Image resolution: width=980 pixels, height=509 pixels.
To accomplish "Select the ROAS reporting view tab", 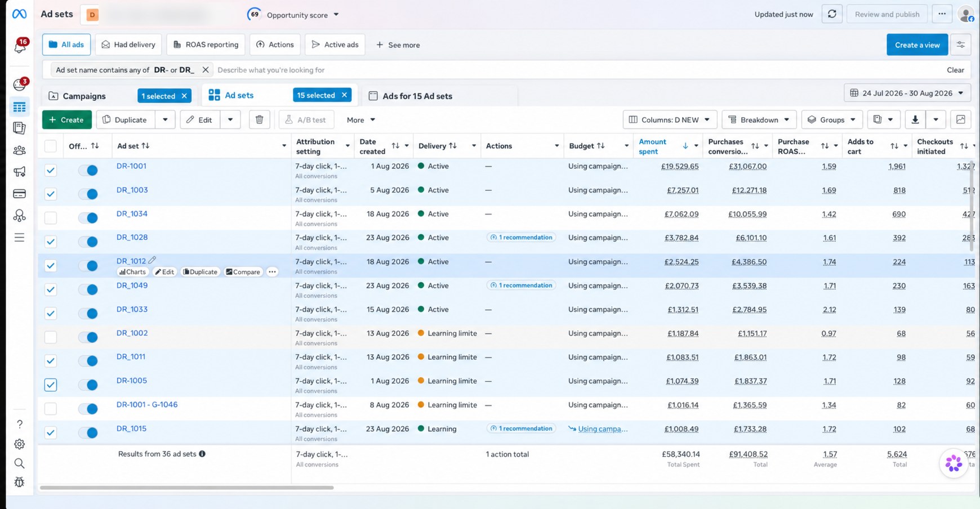I will 206,44.
